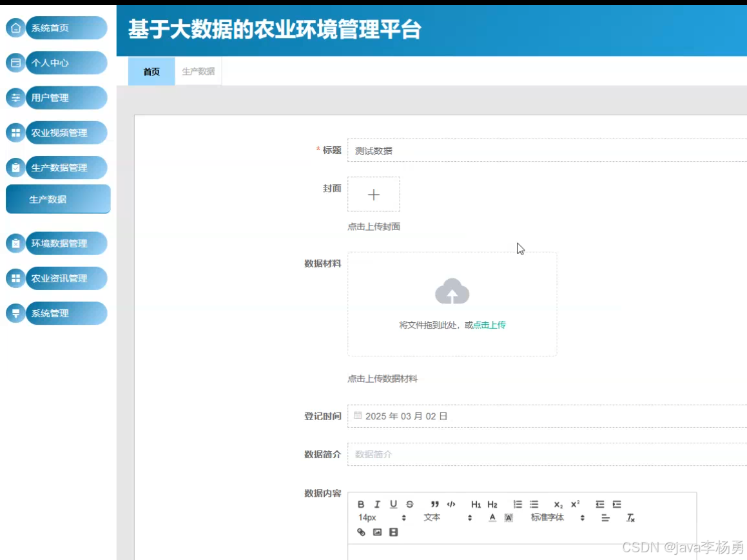747x560 pixels.
Task: Click the insert video icon
Action: pyautogui.click(x=393, y=532)
